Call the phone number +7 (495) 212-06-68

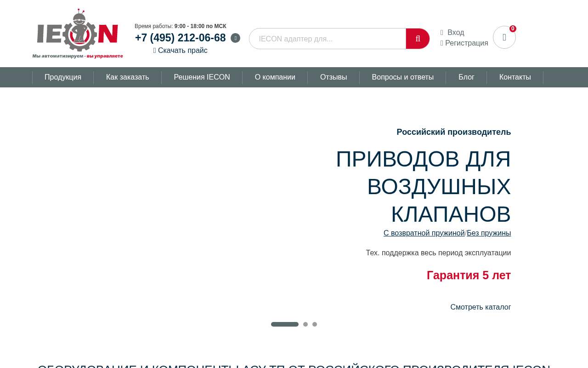[x=181, y=38]
